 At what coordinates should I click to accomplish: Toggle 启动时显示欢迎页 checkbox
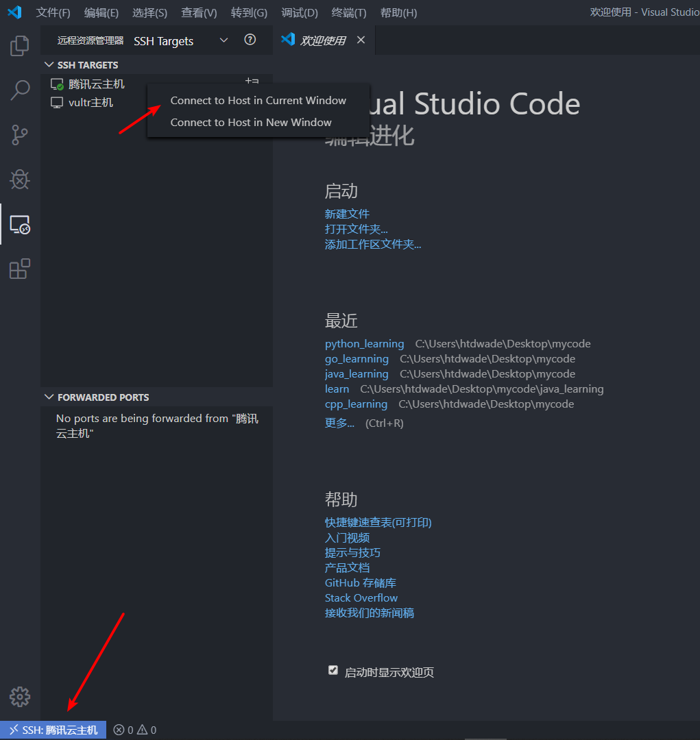[x=333, y=670]
